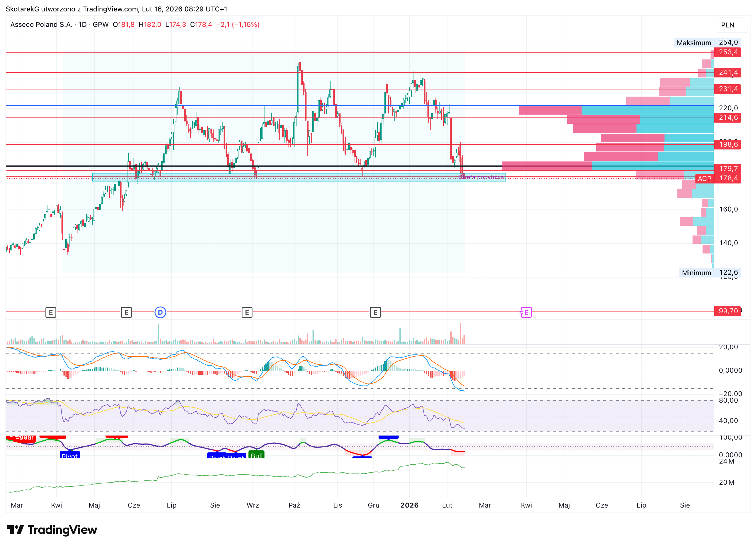Click the Gru month label on time axis
Image resolution: width=756 pixels, height=547 pixels.
pos(373,505)
